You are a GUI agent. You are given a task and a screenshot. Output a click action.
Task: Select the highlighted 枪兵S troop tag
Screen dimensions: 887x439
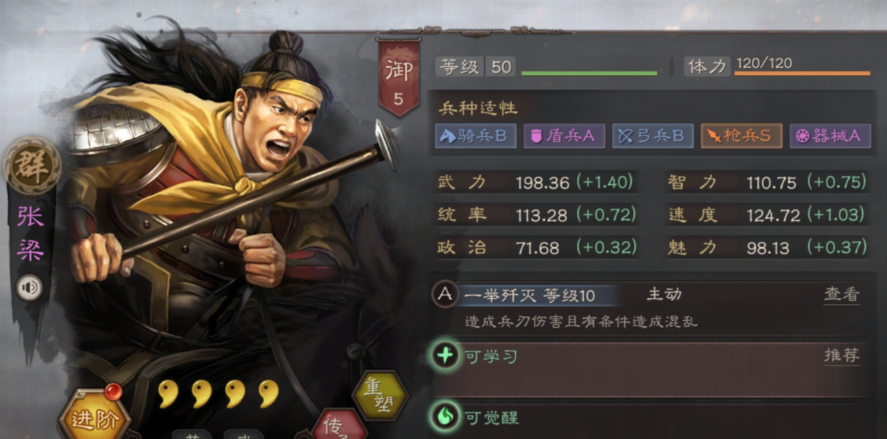click(x=742, y=136)
